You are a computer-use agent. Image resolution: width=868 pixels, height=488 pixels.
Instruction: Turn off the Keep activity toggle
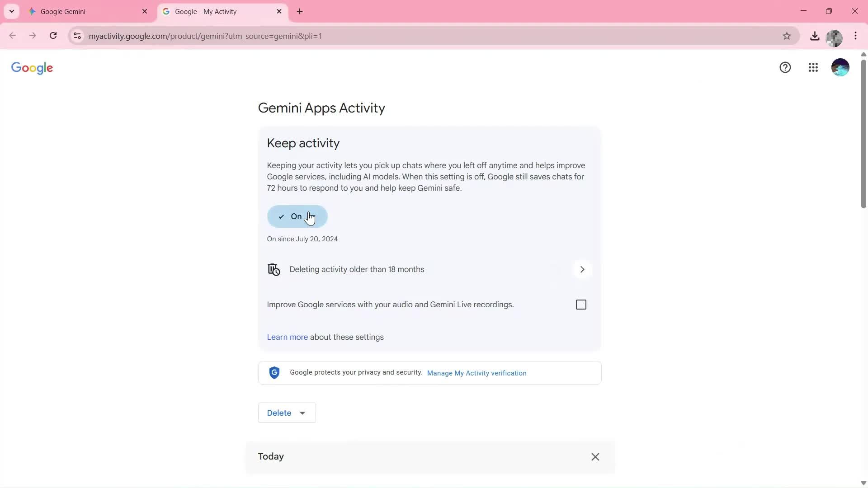(x=297, y=216)
